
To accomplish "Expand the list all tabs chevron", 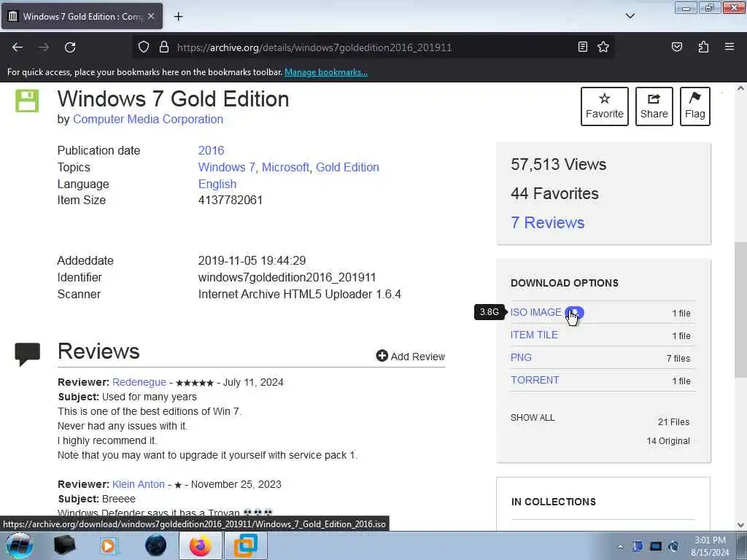I will (x=630, y=16).
